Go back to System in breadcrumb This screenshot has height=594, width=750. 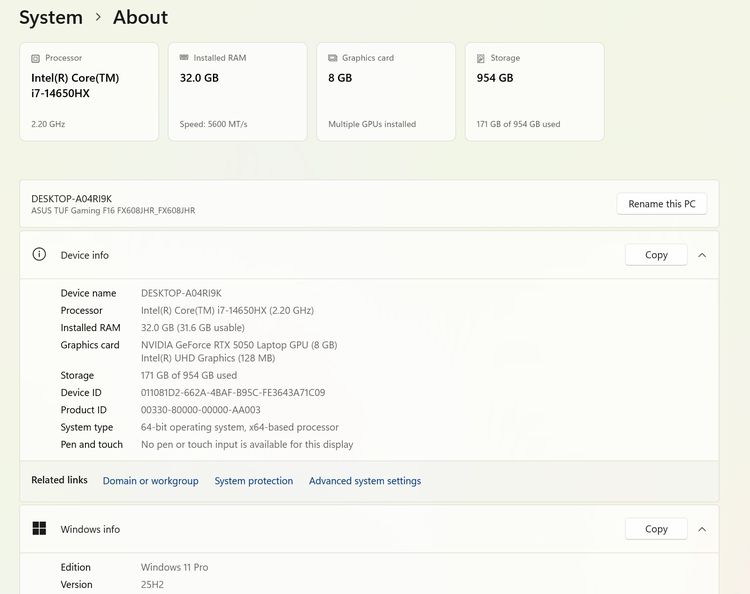coord(51,17)
